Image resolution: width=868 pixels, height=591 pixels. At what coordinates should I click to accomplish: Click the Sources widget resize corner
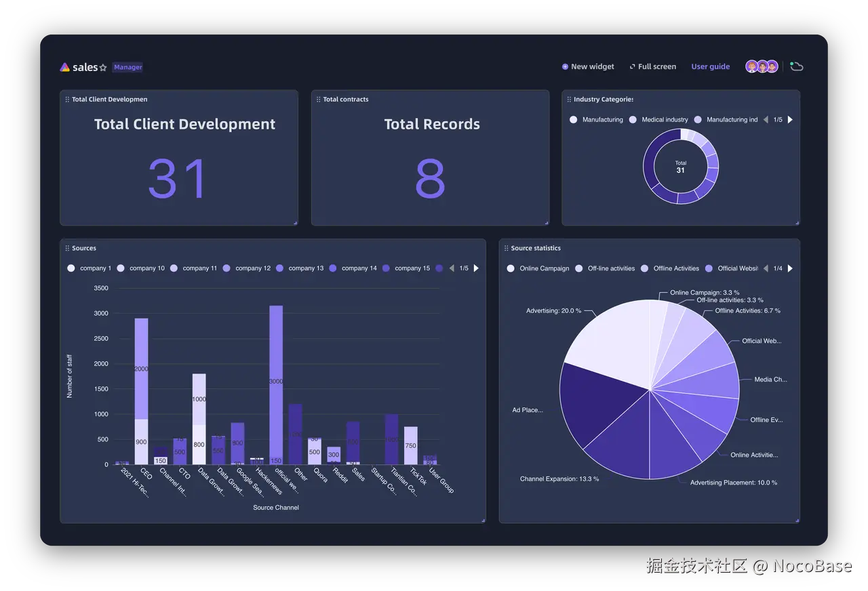483,520
